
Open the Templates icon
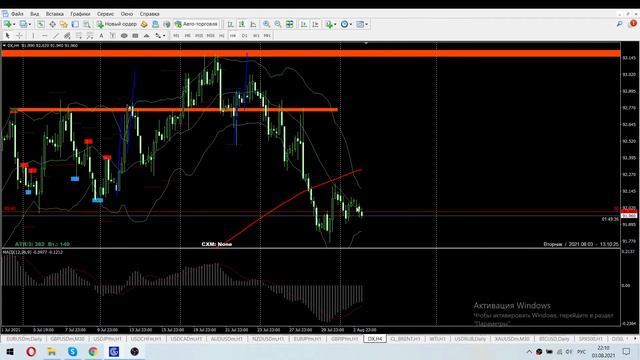(360, 24)
